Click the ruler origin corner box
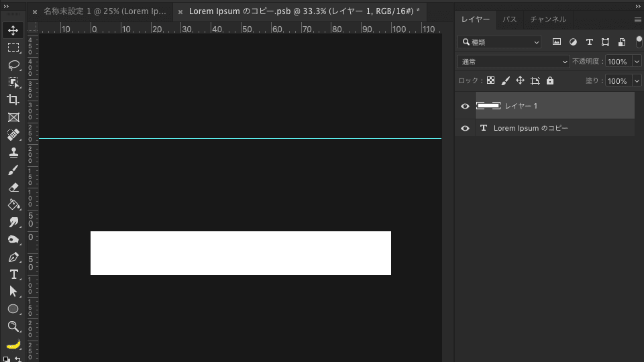Image resolution: width=644 pixels, height=362 pixels. pos(32,27)
